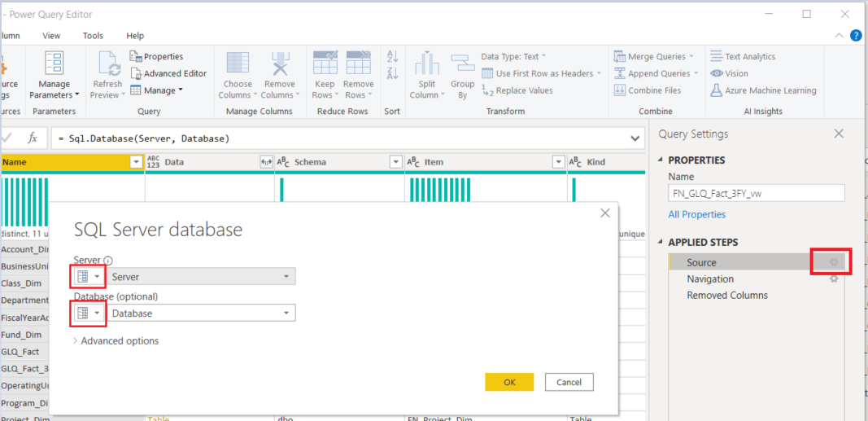Close the SQL Server database dialog
868x421 pixels.
[x=605, y=213]
